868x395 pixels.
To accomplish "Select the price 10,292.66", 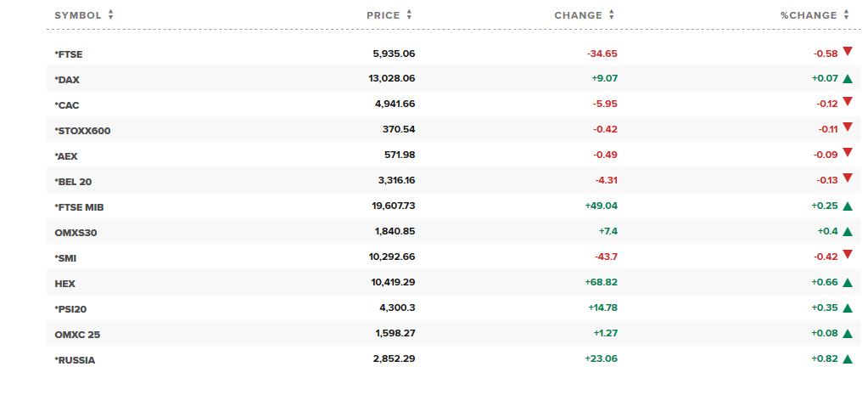I will (391, 257).
